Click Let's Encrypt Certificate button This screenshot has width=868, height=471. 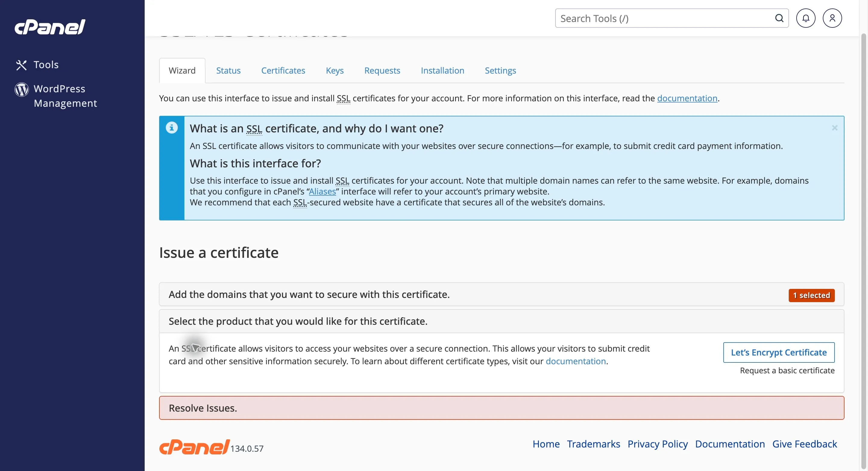click(779, 352)
